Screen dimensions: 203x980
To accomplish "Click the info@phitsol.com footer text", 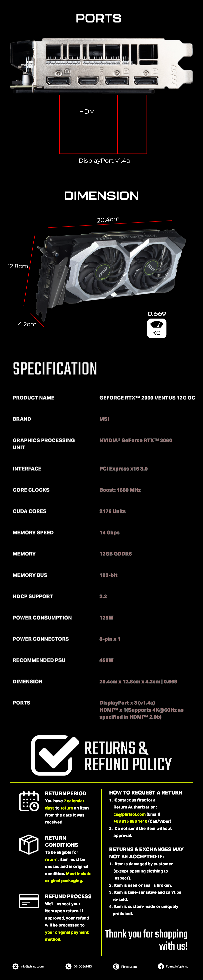I will [32, 966].
